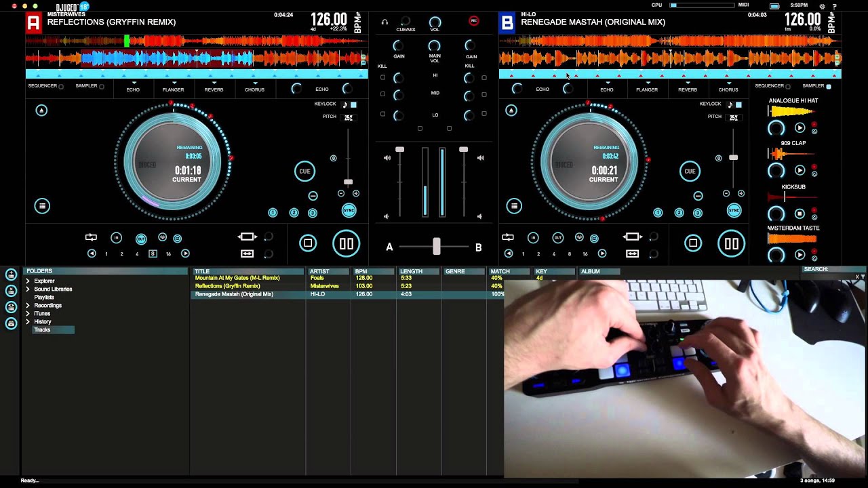Click the first library sidebar icon beside Folders
Image resolution: width=868 pixels, height=488 pixels.
click(11, 274)
